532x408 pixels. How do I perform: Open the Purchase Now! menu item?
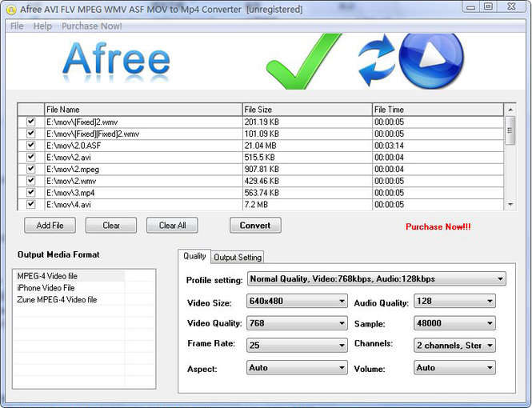92,26
